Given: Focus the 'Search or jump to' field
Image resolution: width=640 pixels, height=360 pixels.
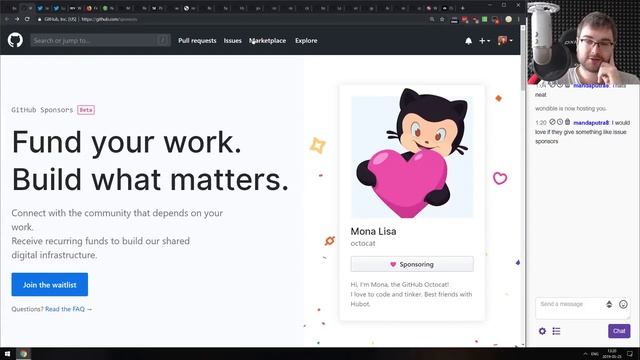Looking at the screenshot, I should [100, 40].
